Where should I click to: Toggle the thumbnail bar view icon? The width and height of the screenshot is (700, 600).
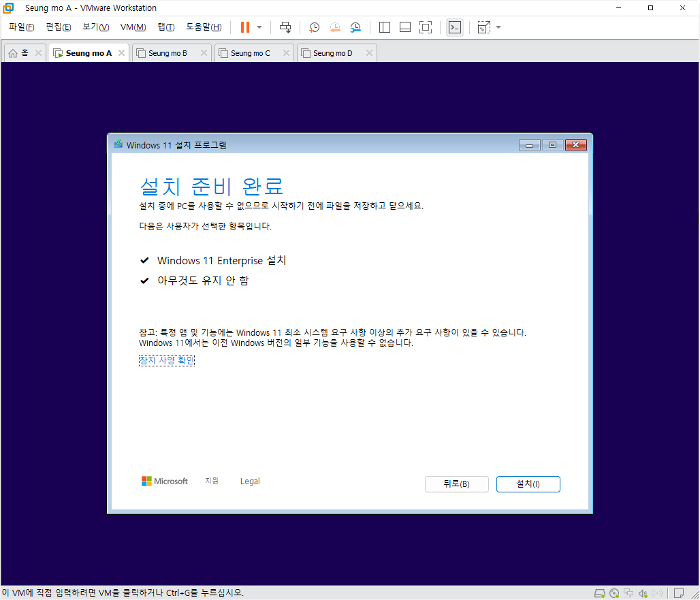click(x=405, y=28)
